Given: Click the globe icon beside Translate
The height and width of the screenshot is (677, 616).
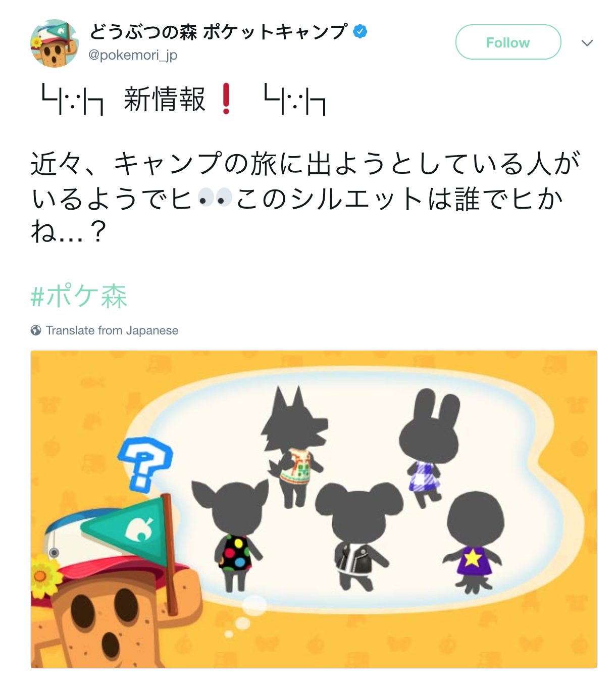Looking at the screenshot, I should pos(36,330).
